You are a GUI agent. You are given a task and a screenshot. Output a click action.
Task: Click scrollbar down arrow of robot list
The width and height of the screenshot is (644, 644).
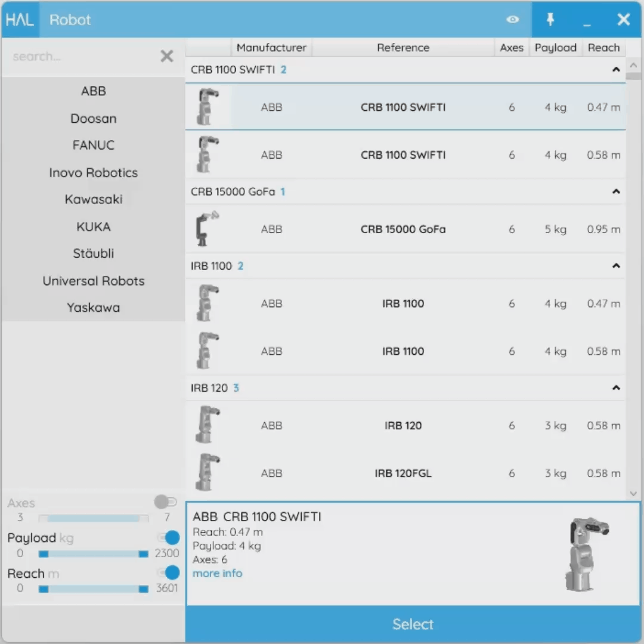point(633,494)
